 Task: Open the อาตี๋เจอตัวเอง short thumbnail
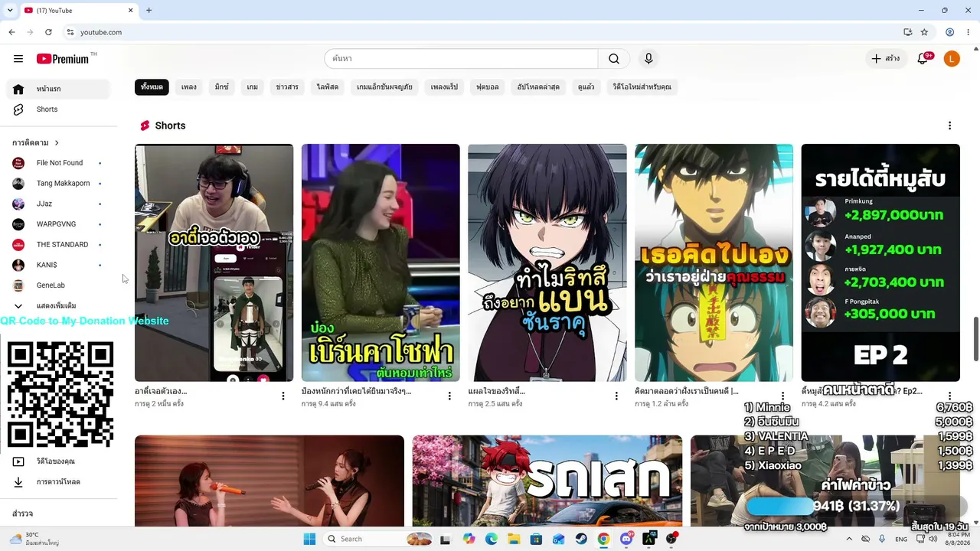click(214, 262)
